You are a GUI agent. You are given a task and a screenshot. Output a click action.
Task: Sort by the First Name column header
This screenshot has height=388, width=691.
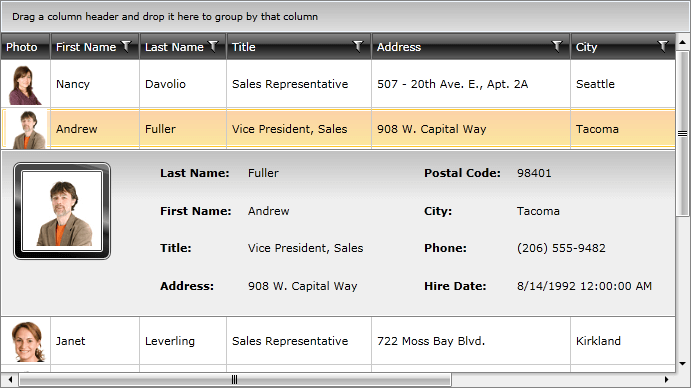[86, 47]
